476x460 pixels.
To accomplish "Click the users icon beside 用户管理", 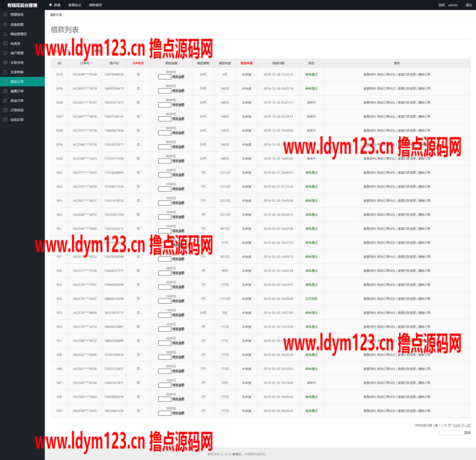I will pos(5,53).
